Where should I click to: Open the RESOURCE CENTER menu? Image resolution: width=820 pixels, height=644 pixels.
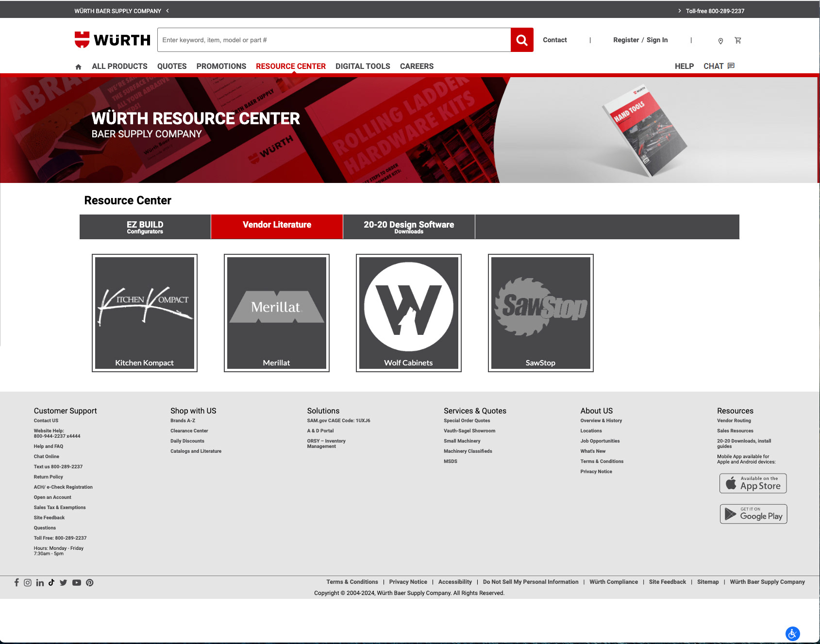pos(291,66)
